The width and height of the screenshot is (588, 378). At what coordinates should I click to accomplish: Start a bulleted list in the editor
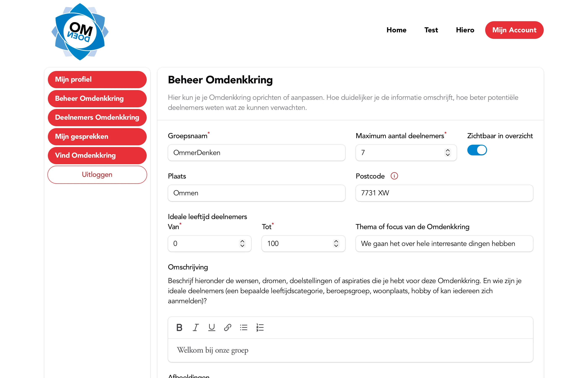[243, 327]
